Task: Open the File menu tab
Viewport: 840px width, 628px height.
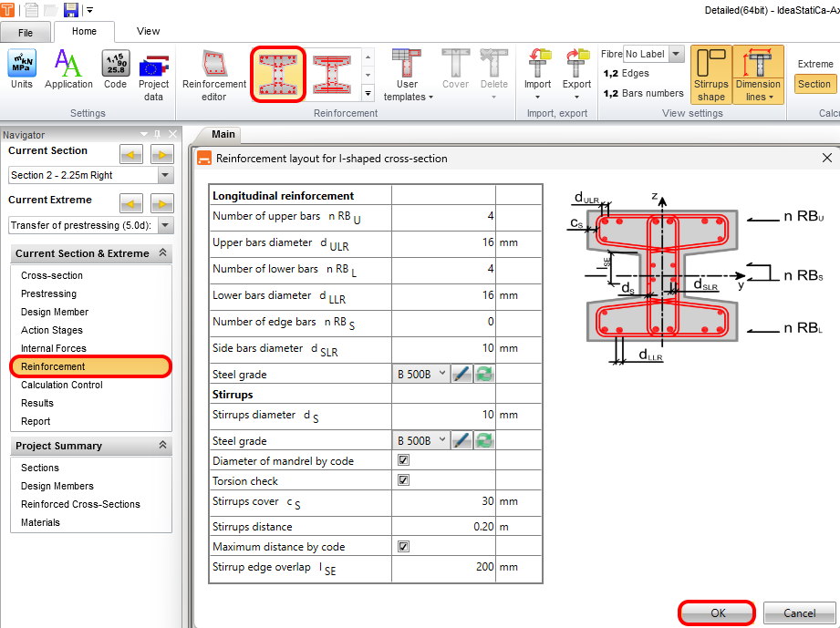Action: (x=26, y=32)
